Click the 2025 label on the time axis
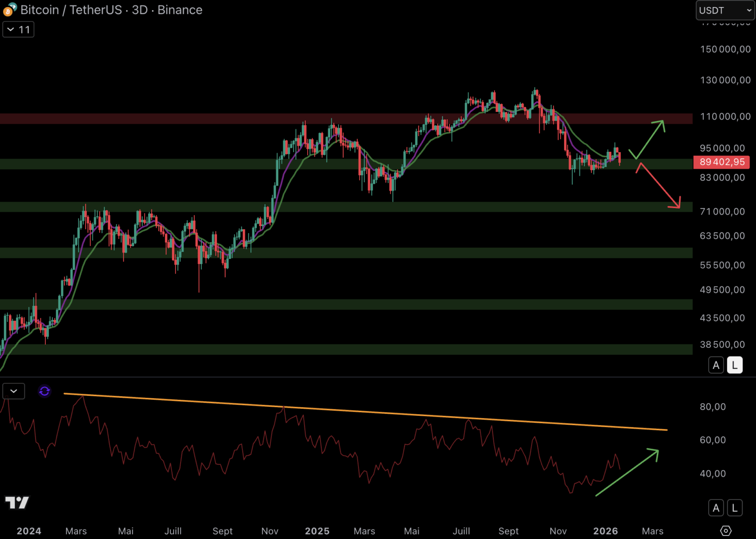This screenshot has height=539, width=756. 317,531
